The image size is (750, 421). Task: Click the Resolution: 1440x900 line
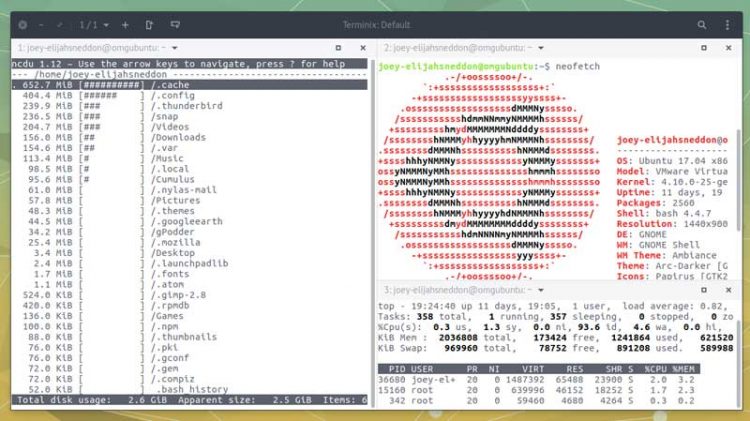(672, 224)
